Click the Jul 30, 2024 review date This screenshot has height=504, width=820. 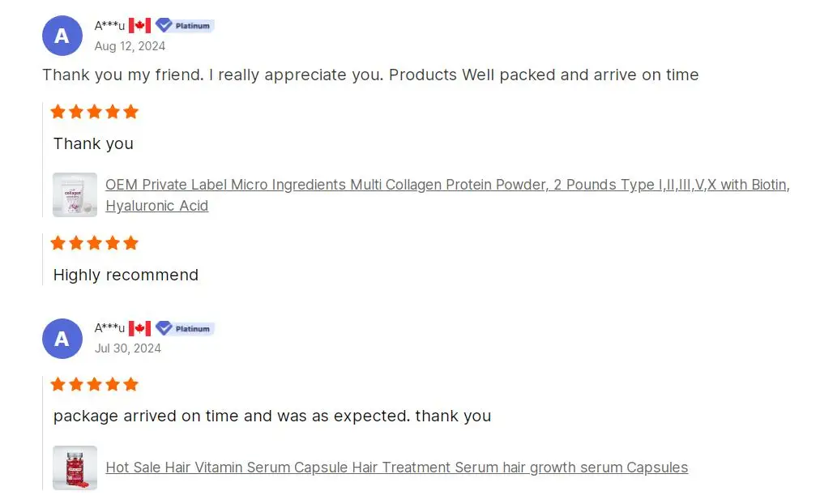[128, 348]
